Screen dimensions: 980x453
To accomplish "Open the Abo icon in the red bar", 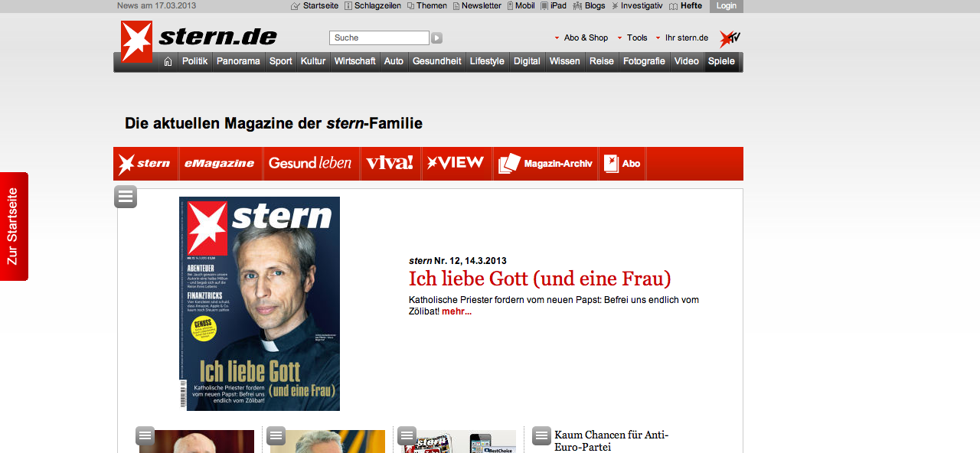I will [611, 163].
